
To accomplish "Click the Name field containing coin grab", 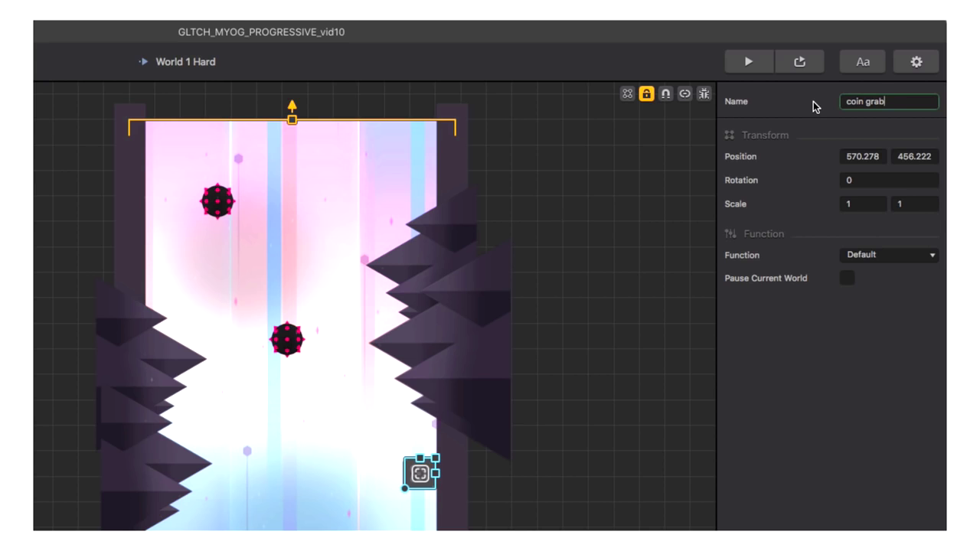I will tap(889, 102).
